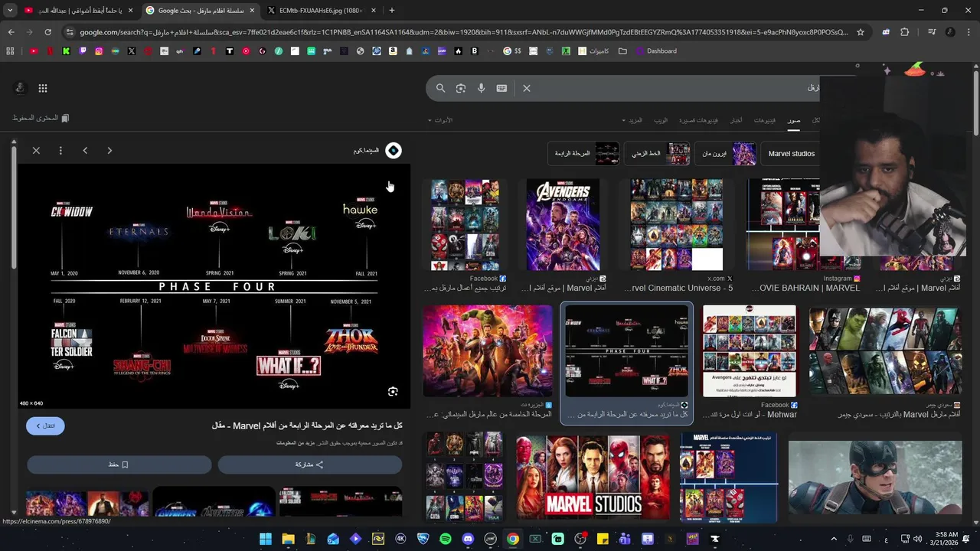Clear the search query with the X icon
Screen dimensions: 980x551
527,88
